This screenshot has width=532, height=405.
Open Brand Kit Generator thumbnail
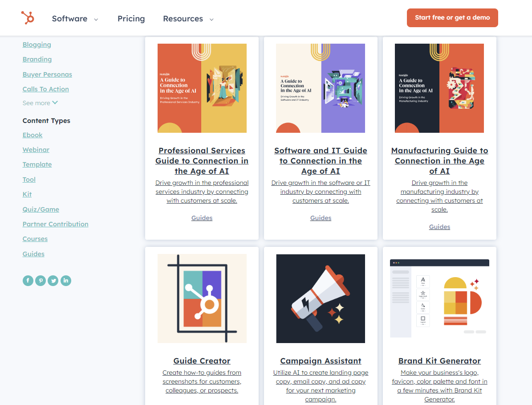pos(439,299)
